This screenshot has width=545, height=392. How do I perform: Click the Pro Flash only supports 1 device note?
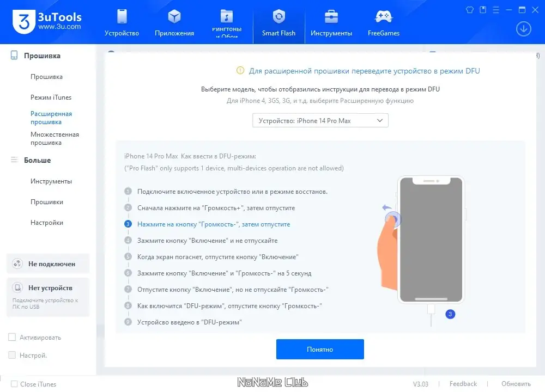(234, 168)
